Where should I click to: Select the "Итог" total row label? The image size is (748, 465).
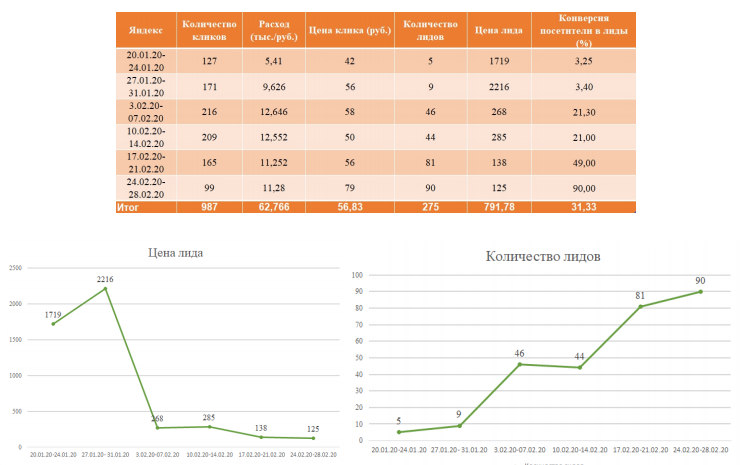click(131, 206)
